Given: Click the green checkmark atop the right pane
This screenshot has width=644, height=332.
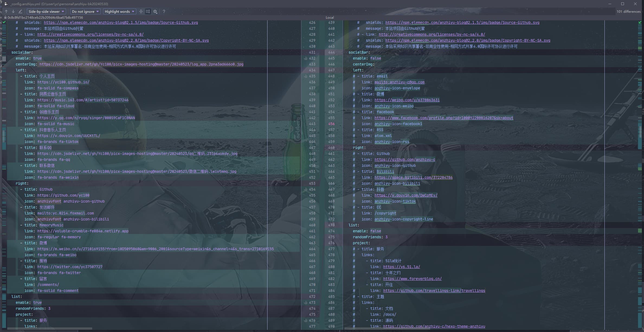Looking at the screenshot, I should tap(640, 23).
